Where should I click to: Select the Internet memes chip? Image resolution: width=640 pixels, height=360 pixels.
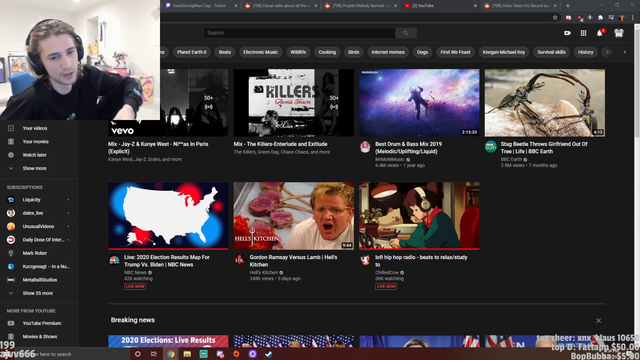388,52
